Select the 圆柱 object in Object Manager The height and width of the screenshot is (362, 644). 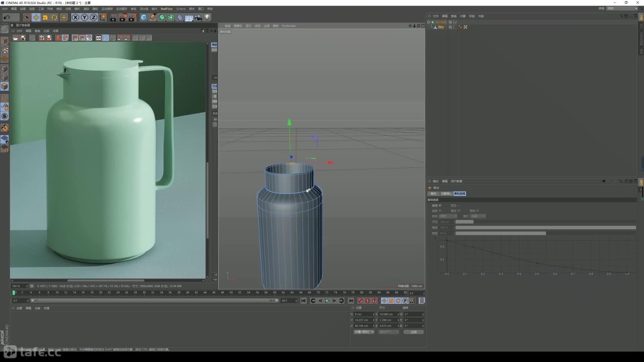[x=441, y=27]
